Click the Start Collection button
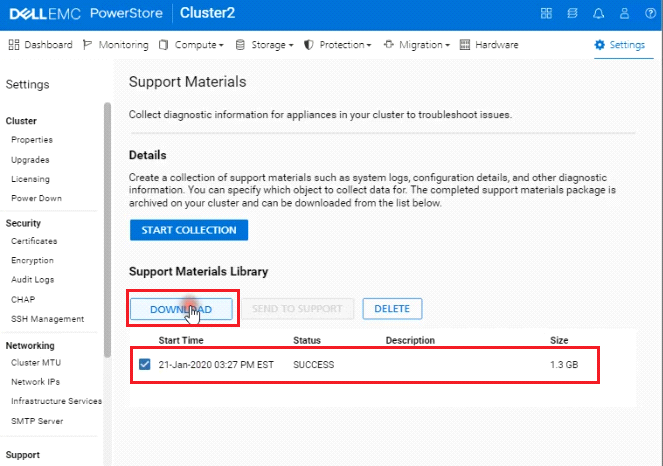663x466 pixels. (188, 230)
